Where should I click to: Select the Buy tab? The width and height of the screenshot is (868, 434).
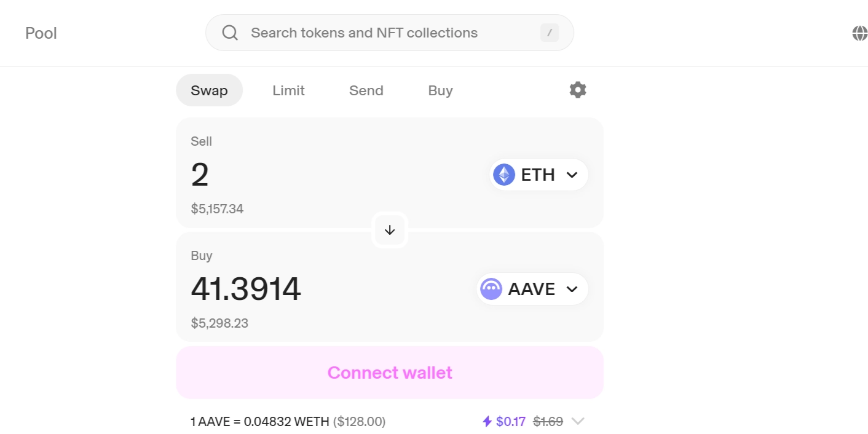point(440,90)
